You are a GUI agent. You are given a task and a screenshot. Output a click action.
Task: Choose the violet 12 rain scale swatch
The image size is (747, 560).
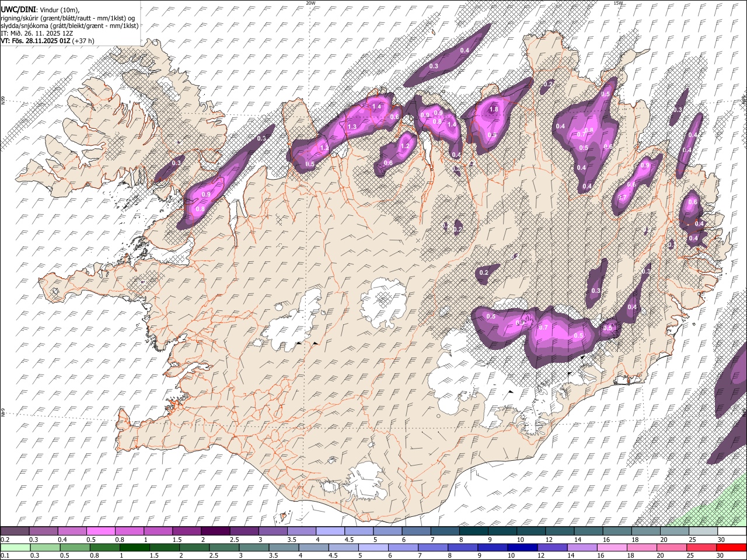click(552, 548)
